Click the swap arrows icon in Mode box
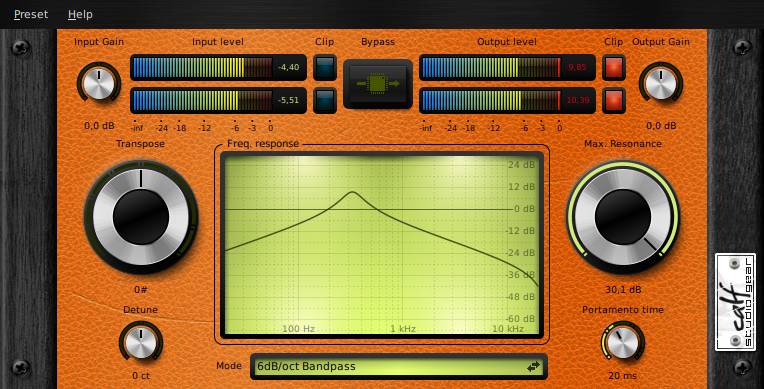This screenshot has height=389, width=764. [x=533, y=367]
